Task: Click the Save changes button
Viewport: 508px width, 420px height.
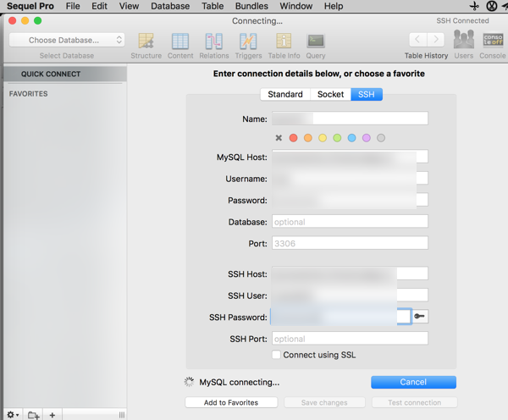Action: (324, 402)
